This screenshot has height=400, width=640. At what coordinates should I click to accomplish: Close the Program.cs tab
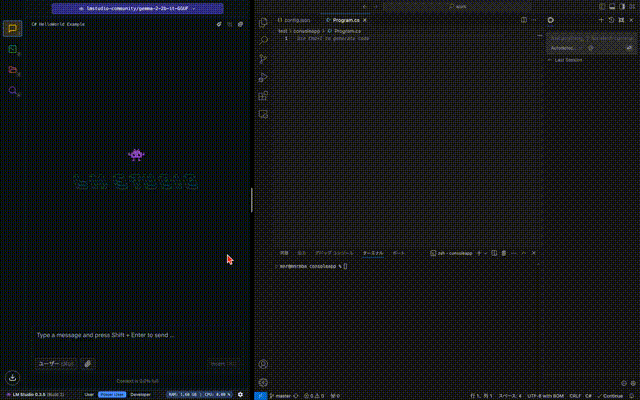(365, 20)
